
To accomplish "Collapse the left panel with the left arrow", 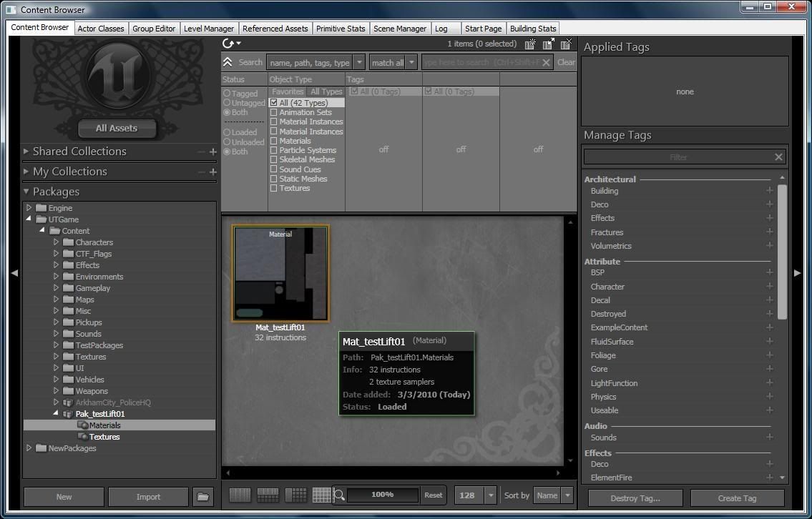I will 14,272.
